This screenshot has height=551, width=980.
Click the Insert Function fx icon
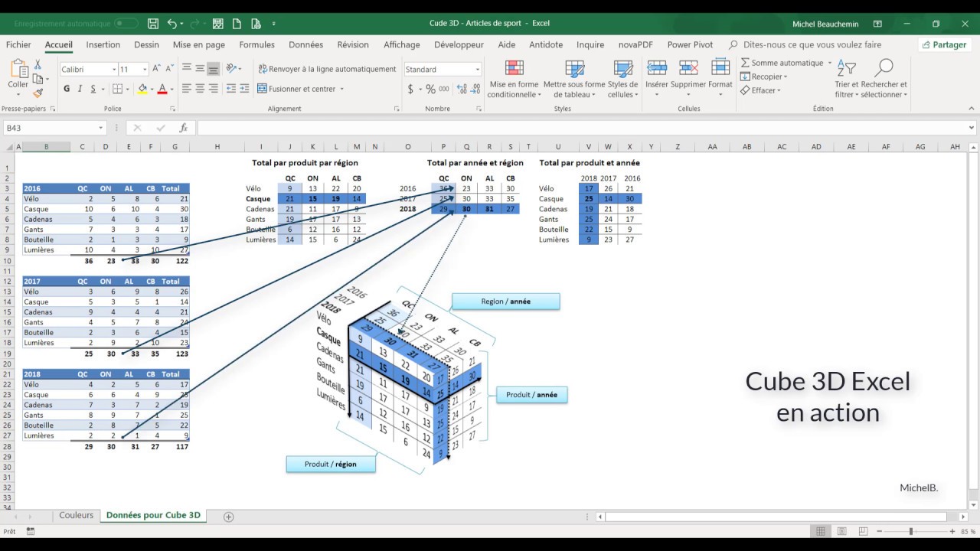coord(183,128)
